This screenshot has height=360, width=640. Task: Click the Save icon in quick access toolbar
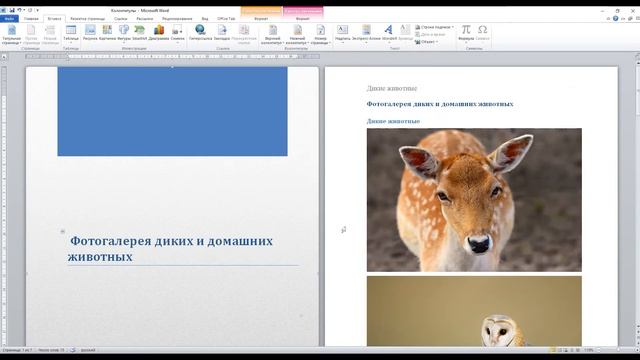click(x=12, y=10)
